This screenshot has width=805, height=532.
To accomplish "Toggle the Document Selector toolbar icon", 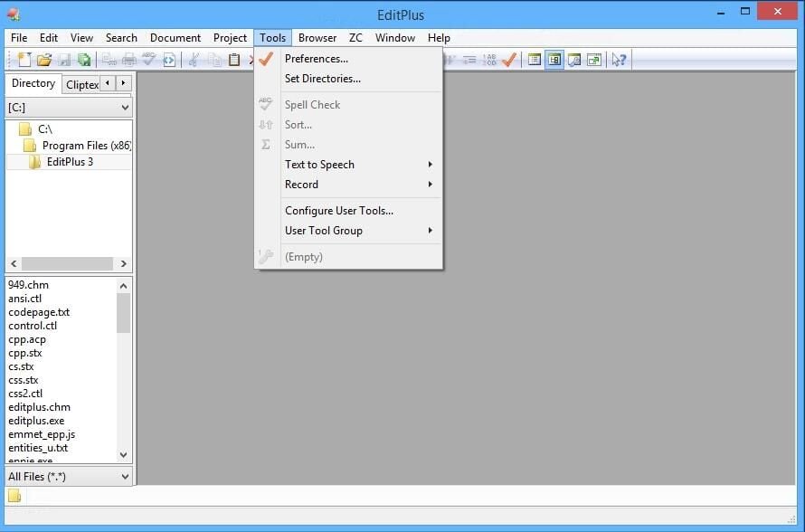I will pyautogui.click(x=534, y=60).
